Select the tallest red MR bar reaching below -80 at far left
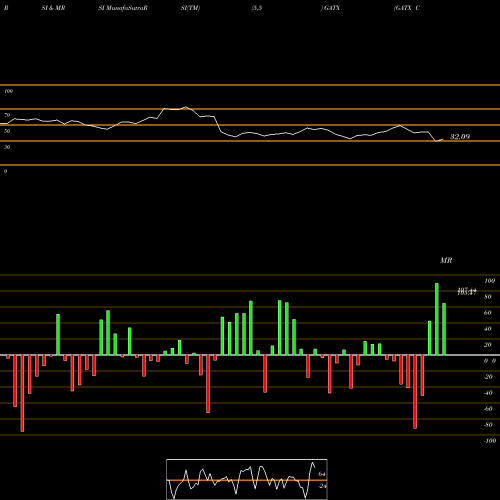Image resolution: width=500 pixels, height=500 pixels. 22,393
